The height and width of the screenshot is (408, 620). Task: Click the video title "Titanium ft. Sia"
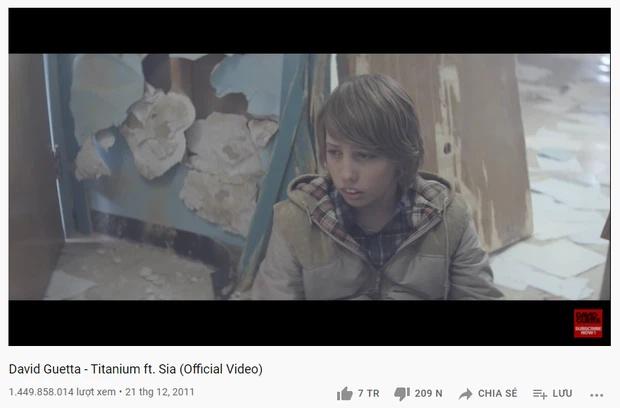point(133,369)
